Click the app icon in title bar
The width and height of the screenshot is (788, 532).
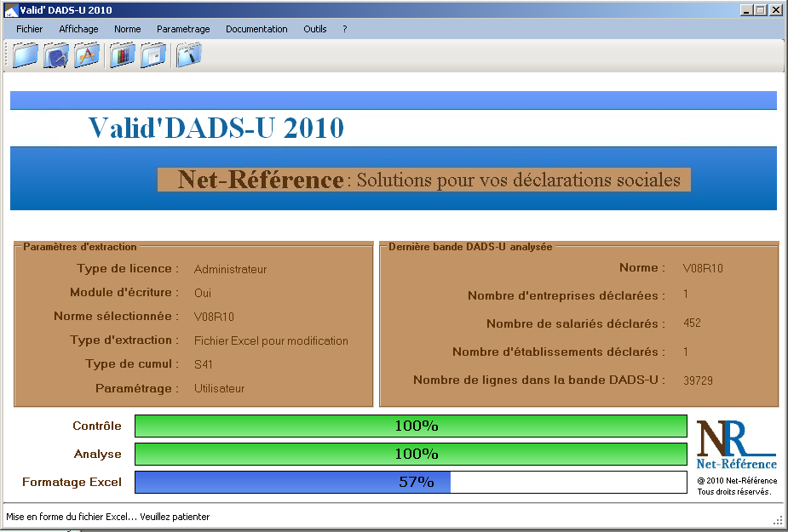tap(10, 10)
